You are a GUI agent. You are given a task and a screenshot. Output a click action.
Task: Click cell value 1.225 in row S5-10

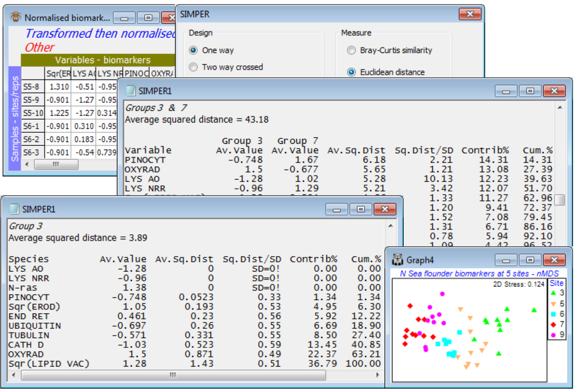click(x=58, y=113)
